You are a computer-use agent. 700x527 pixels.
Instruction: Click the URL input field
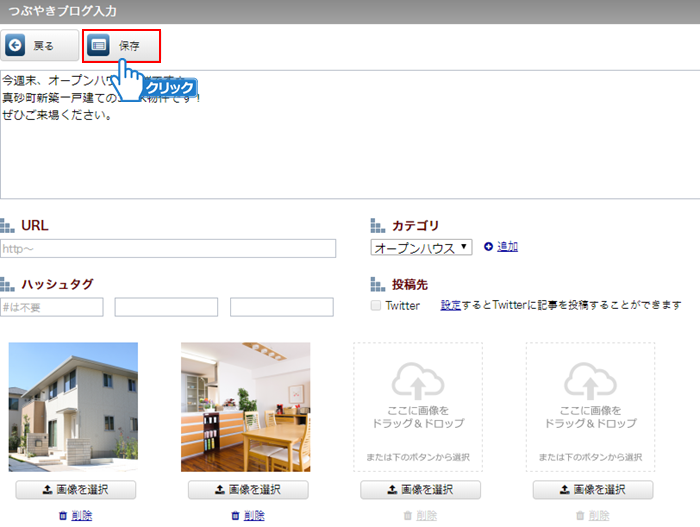(168, 249)
